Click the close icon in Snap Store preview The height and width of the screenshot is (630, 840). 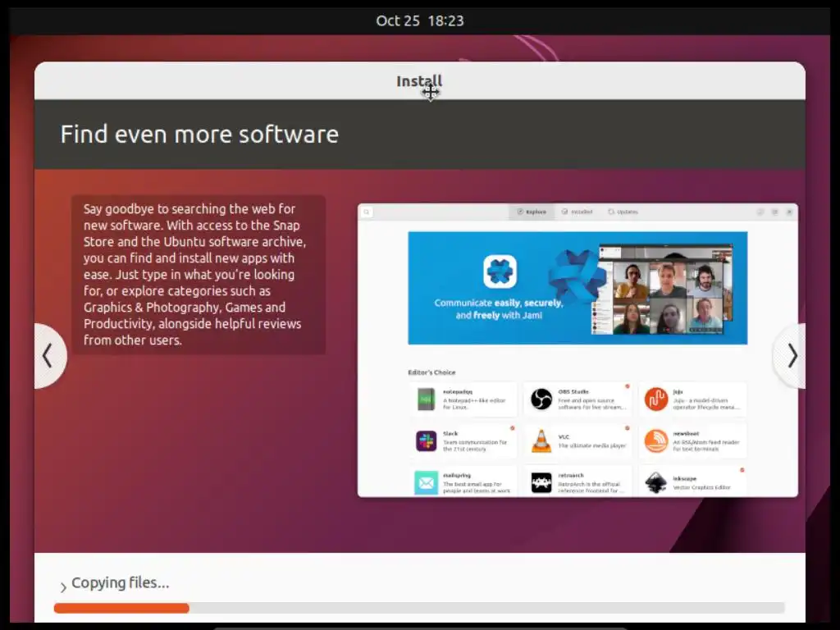[789, 212]
